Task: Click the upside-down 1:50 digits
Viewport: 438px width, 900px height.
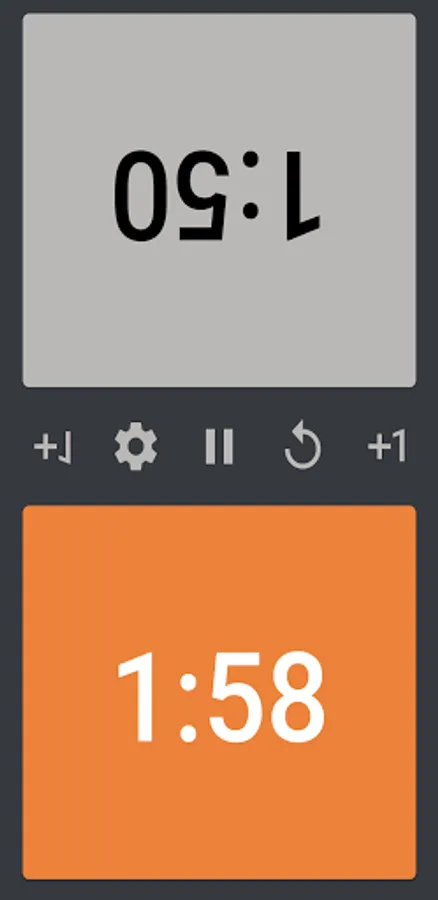Action: pos(217,196)
